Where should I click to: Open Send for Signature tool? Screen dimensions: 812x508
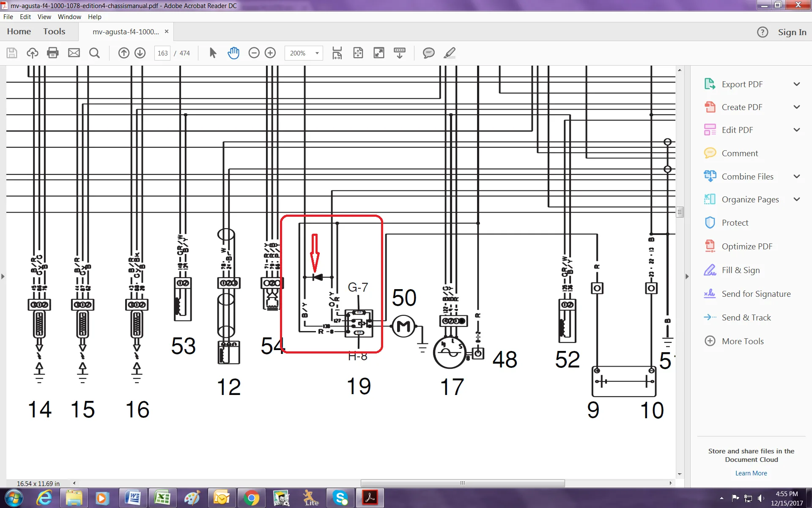756,294
